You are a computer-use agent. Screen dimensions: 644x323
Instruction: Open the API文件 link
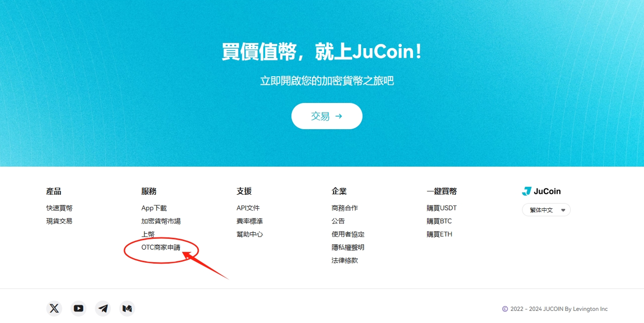tap(248, 208)
